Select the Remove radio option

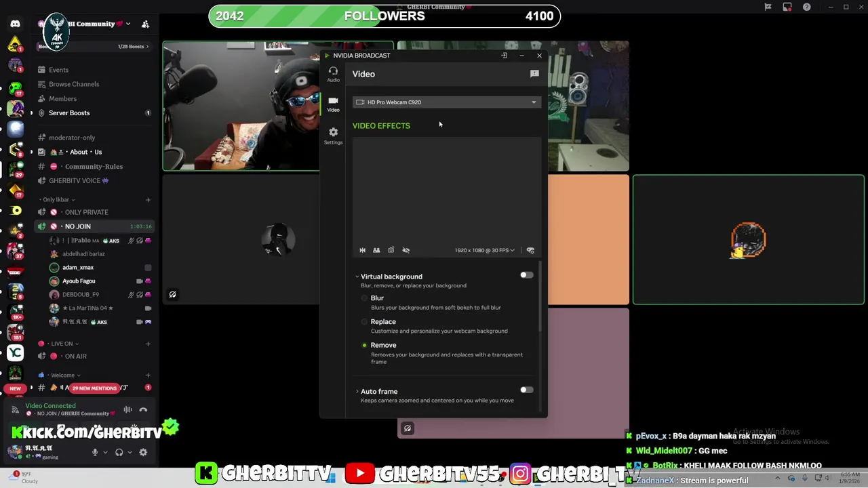[364, 345]
